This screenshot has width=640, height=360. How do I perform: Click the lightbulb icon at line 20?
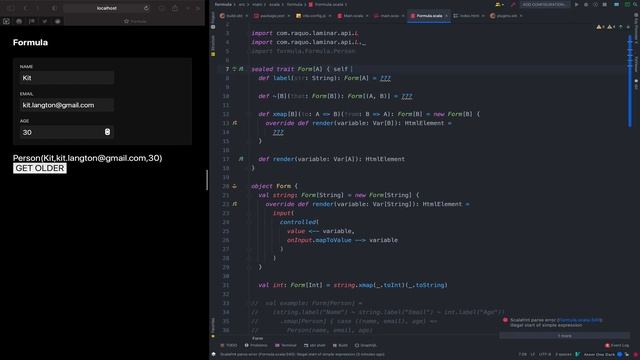(235, 186)
